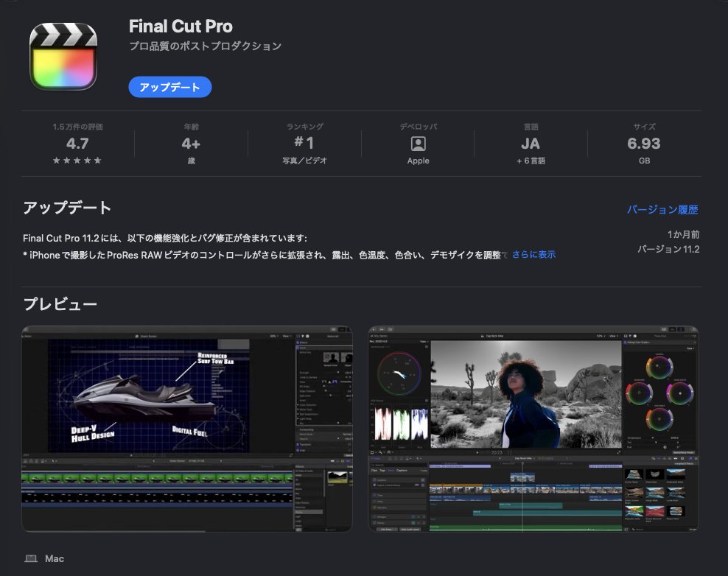Click the 写真/ビデオ category label
Viewport: 728px width, 576px height.
tap(304, 161)
